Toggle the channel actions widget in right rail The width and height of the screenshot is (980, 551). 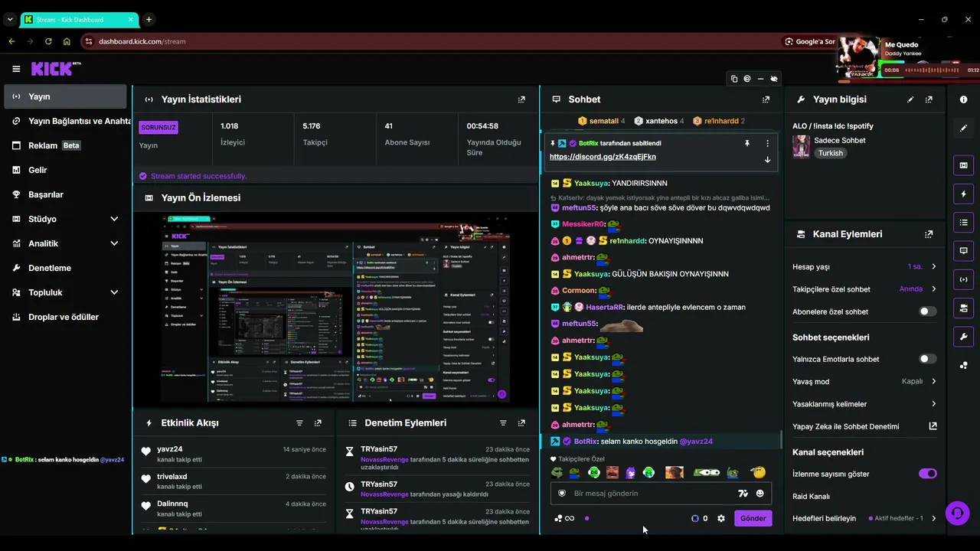(963, 308)
